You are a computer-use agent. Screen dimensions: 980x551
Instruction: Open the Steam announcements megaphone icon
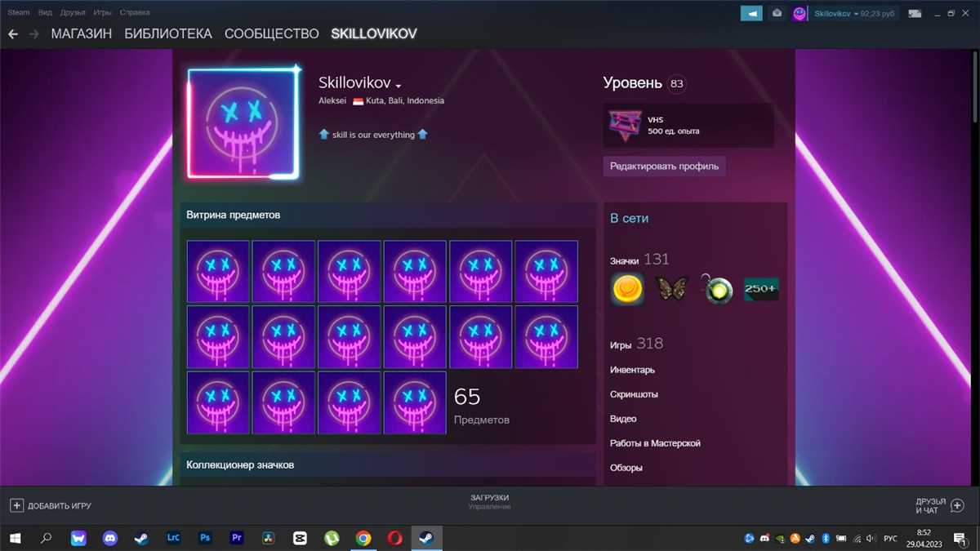pos(751,13)
